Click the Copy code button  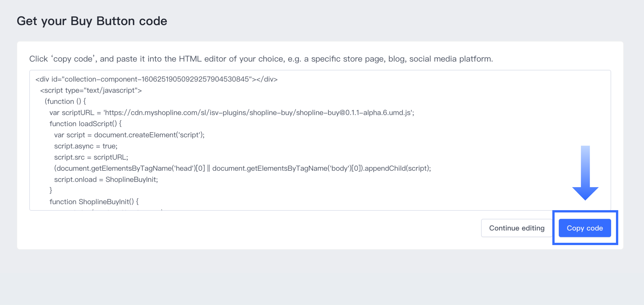(x=584, y=228)
